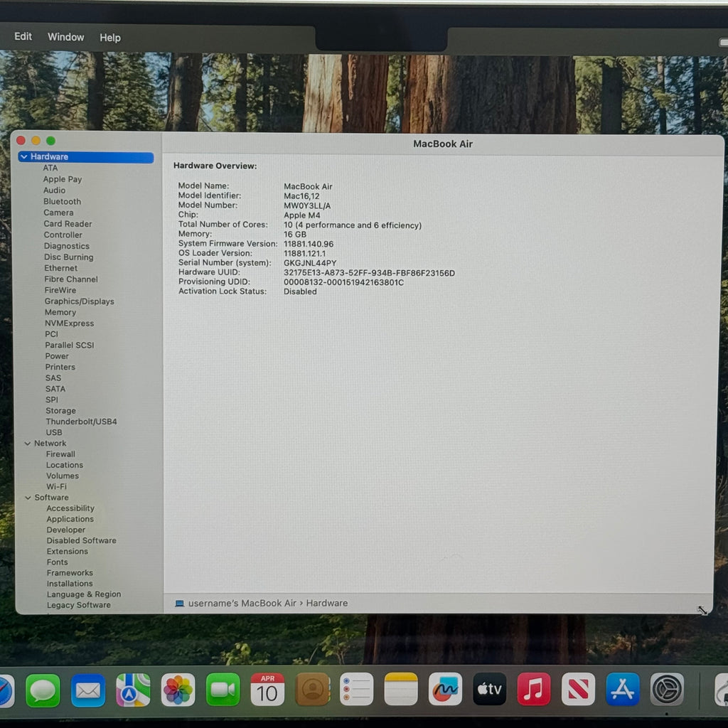
Task: Open Contacts from the Dock
Action: tap(312, 689)
